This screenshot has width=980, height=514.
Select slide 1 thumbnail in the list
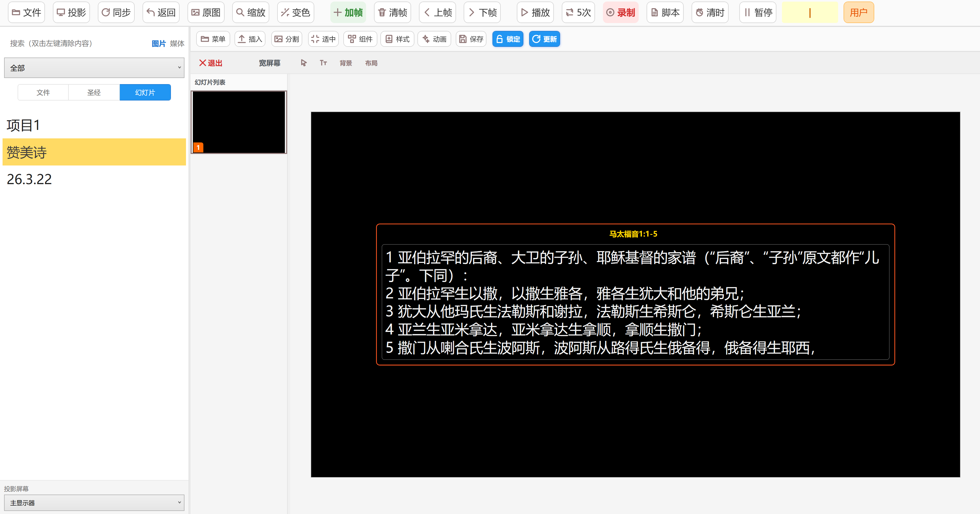(x=239, y=121)
